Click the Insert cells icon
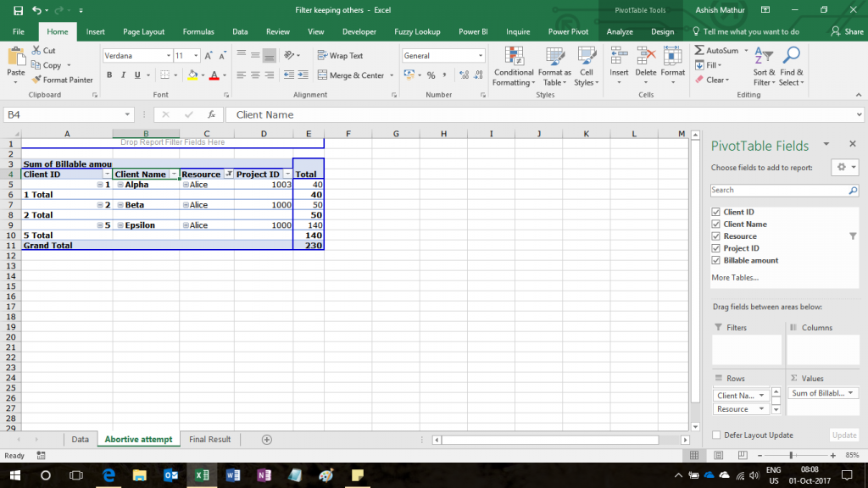The image size is (868, 488). pyautogui.click(x=619, y=57)
